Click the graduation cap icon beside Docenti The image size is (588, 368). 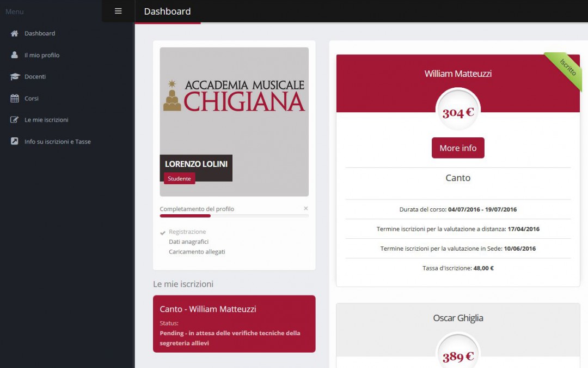[15, 77]
